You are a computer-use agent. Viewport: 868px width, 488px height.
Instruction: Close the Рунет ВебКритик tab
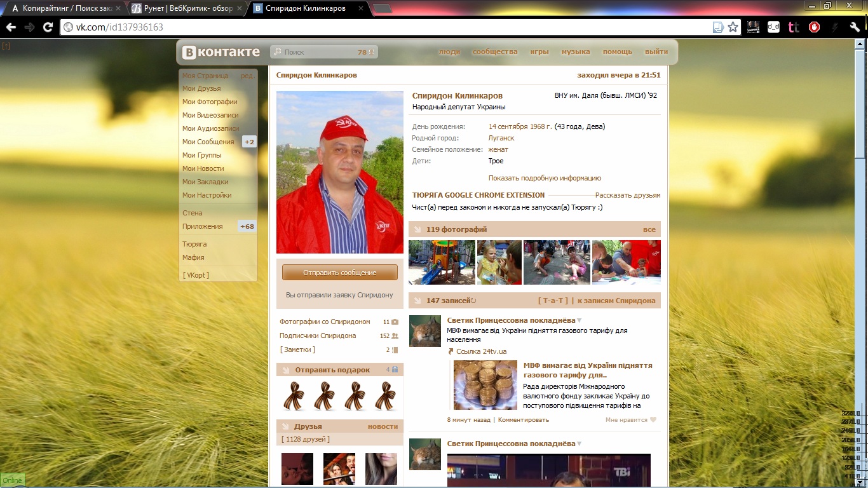coord(239,9)
